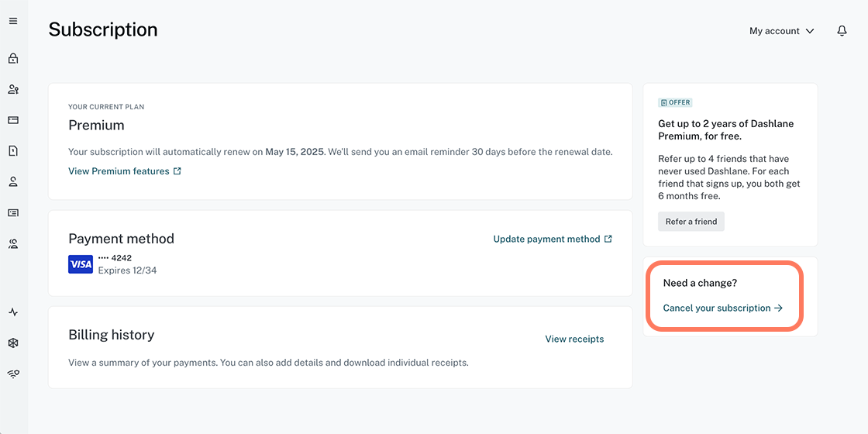
Task: Open the VPN wifi-shield icon in sidebar
Action: (13, 374)
